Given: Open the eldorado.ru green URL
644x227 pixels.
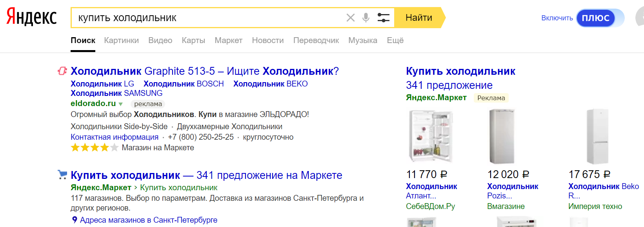Looking at the screenshot, I should 93,103.
